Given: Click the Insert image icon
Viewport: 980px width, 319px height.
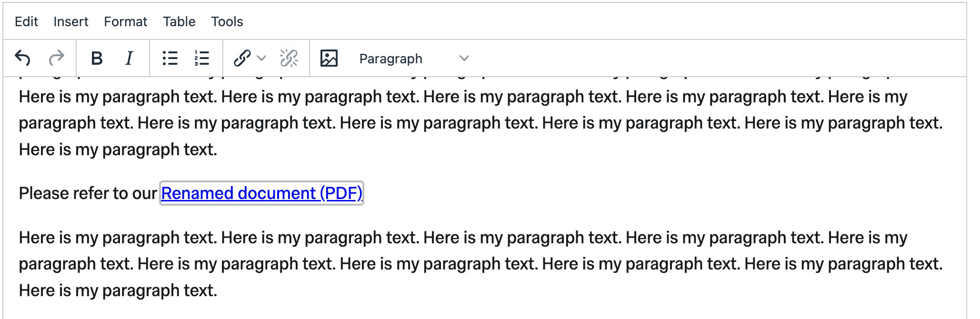Looking at the screenshot, I should pyautogui.click(x=329, y=58).
